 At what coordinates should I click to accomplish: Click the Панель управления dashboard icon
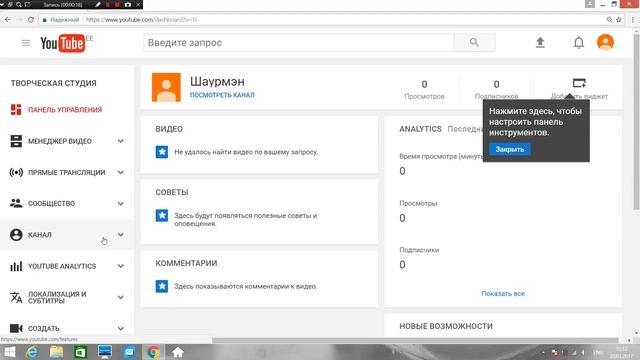[x=16, y=109]
